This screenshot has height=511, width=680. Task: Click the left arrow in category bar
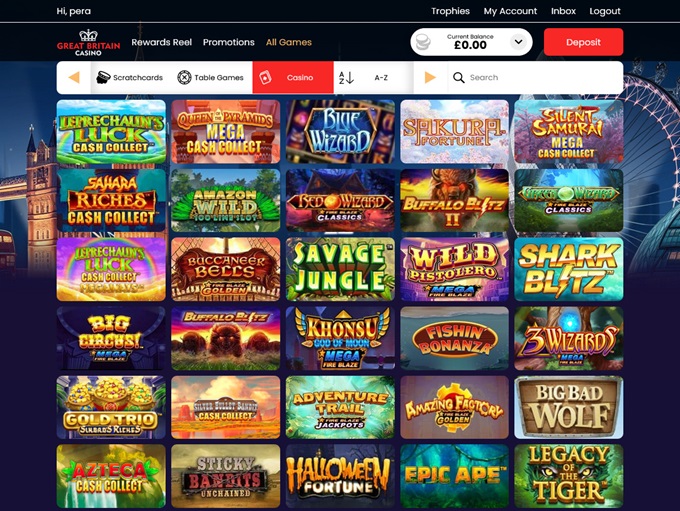74,78
